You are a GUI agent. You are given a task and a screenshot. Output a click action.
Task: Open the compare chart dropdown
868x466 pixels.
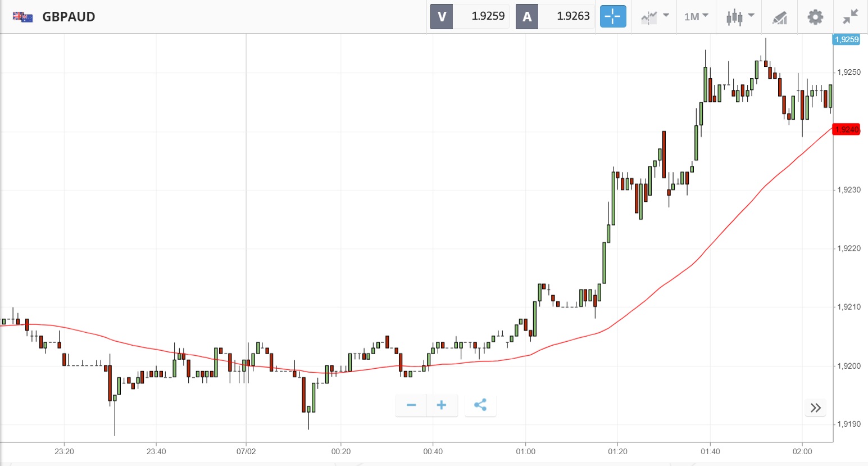tap(655, 17)
